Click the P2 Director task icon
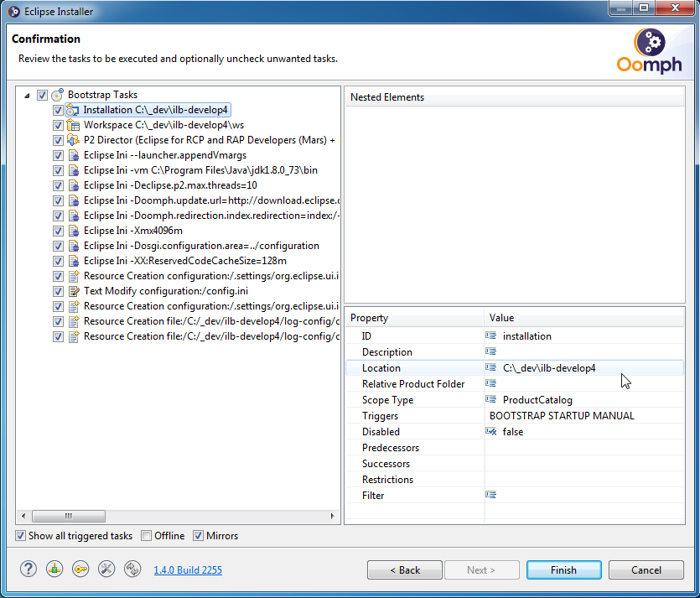 [x=73, y=140]
